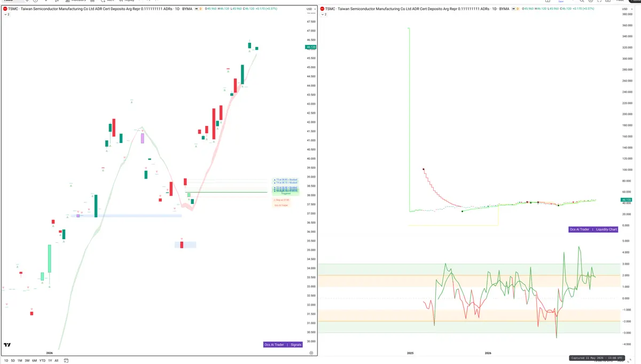Click the 'Stop at 37.90' red label
Screen dimensions: 641x364
[x=282, y=200]
